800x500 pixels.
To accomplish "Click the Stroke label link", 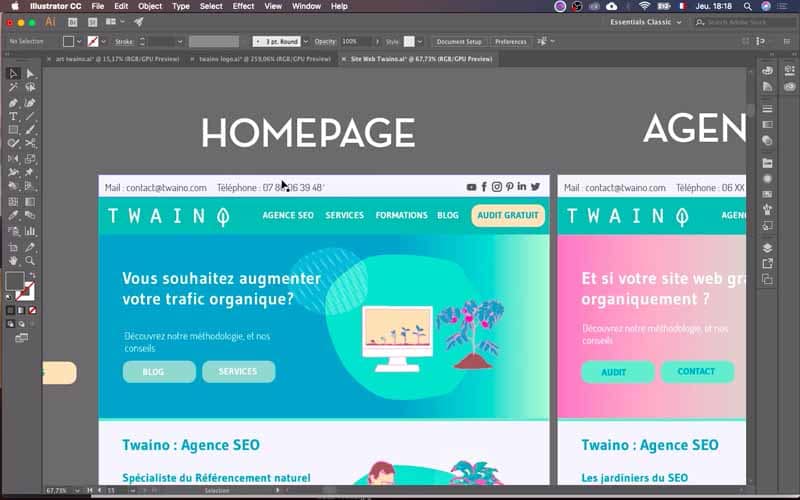I will pos(124,41).
